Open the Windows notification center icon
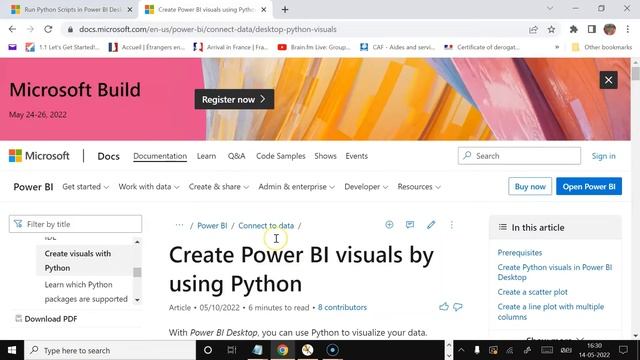 click(x=623, y=350)
